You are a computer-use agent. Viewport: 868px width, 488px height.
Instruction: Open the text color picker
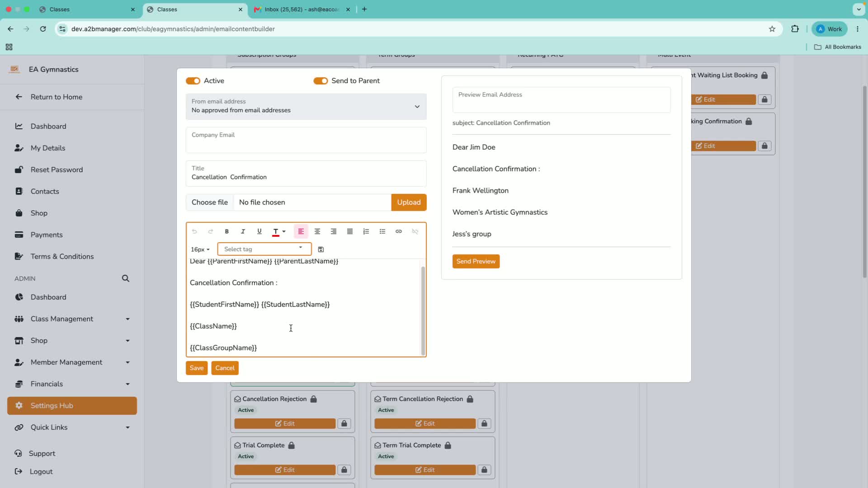click(279, 231)
